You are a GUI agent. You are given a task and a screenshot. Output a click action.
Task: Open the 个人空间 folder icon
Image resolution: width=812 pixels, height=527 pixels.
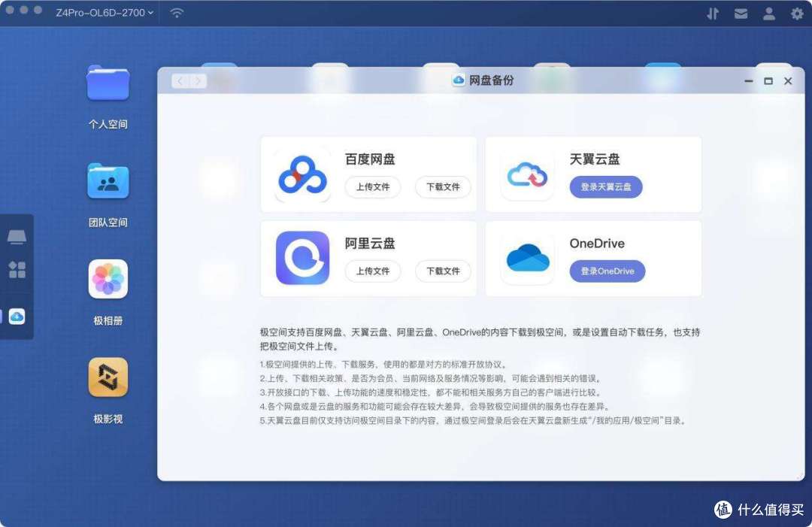pyautogui.click(x=108, y=83)
